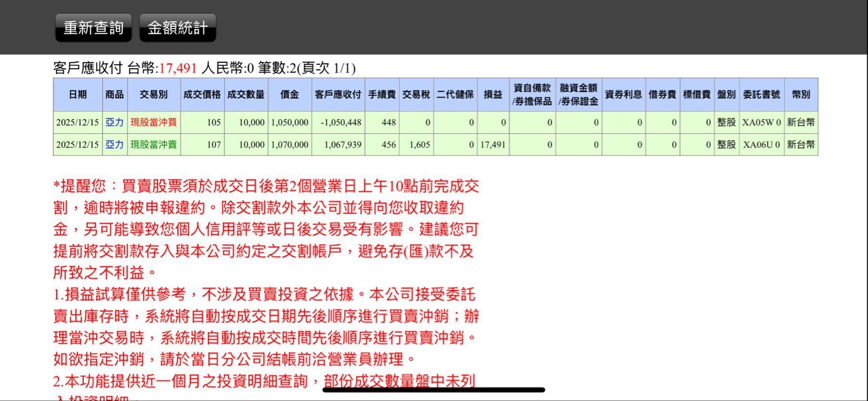Select the amount cell 1,070,000
The height and width of the screenshot is (401, 868).
tap(290, 145)
